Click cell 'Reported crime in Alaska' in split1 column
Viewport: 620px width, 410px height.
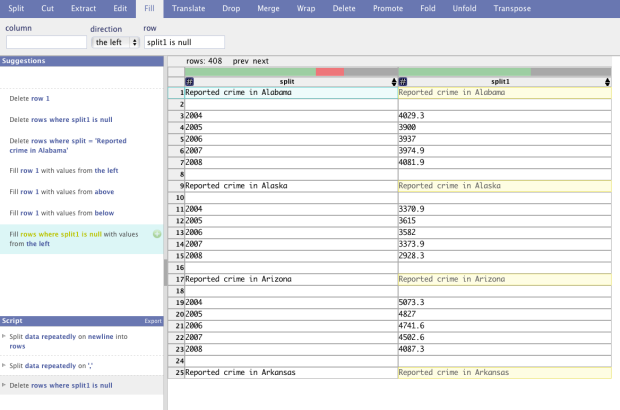click(505, 186)
